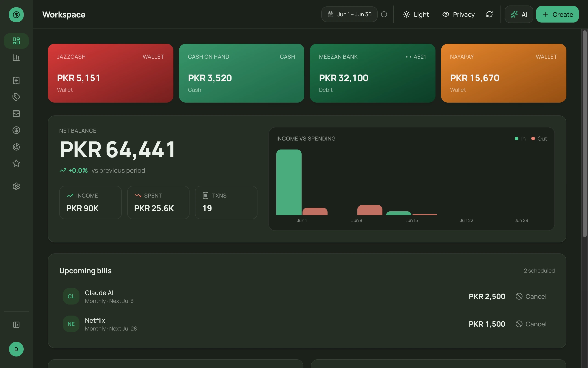The width and height of the screenshot is (588, 368).
Task: Click the Jun 15 green income bar
Action: point(399,213)
